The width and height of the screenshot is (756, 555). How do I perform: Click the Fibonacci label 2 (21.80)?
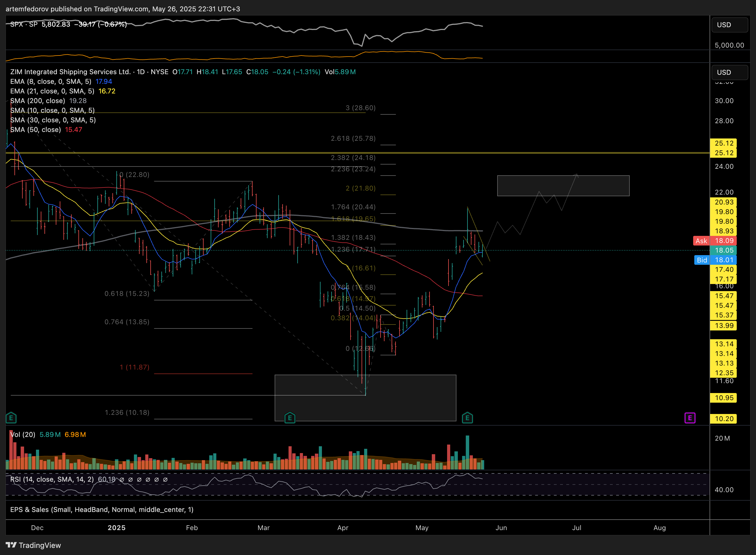[361, 188]
